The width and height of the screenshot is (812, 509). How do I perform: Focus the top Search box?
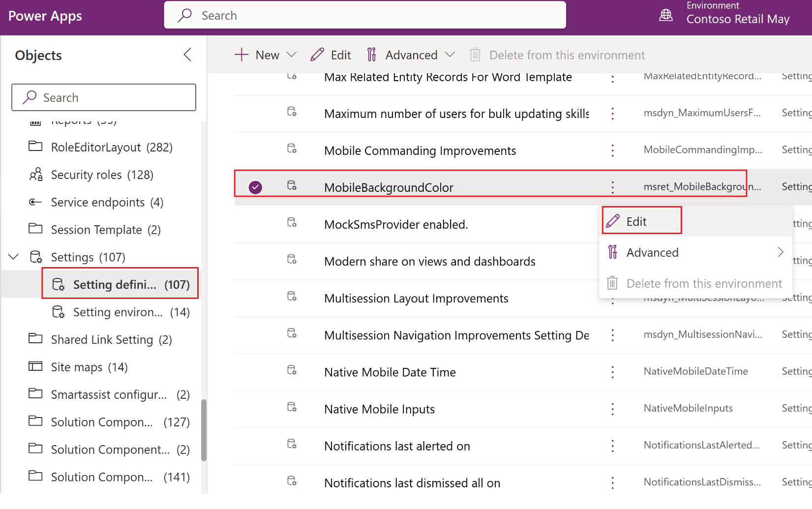tap(365, 15)
